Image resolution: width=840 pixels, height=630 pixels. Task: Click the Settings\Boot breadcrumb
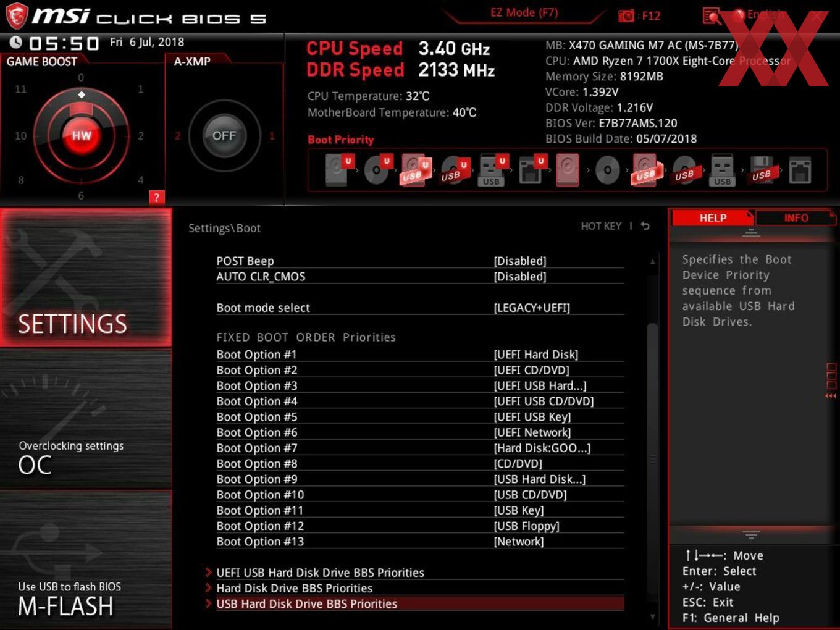point(224,228)
